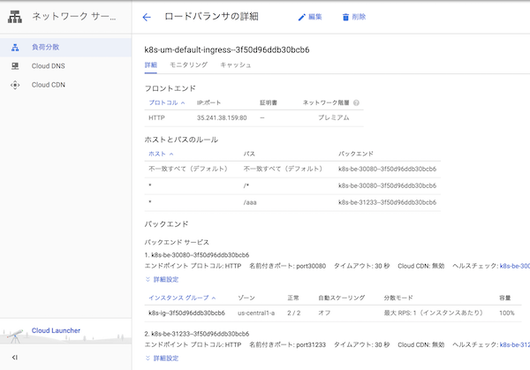Click the IP address 35.241.38.159:80
Viewport: 530px width, 370px height.
(222, 118)
